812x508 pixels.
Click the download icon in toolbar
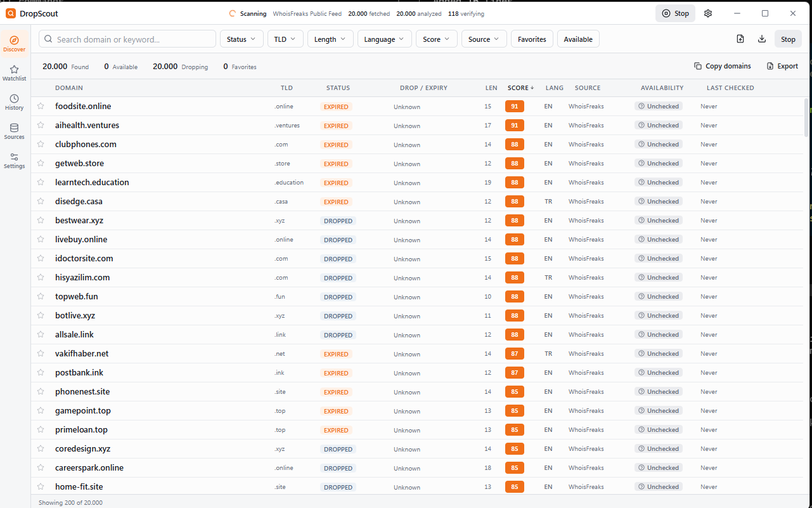pos(762,39)
